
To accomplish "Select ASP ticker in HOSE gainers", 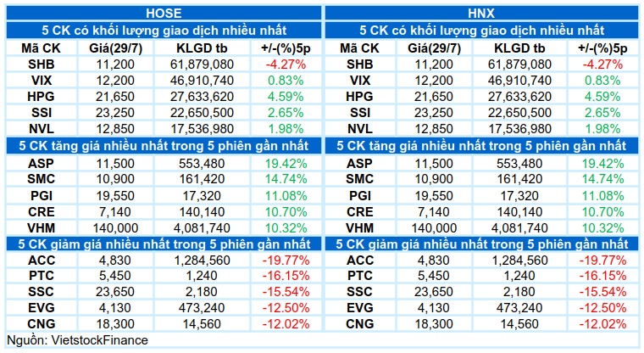I will 41,163.
